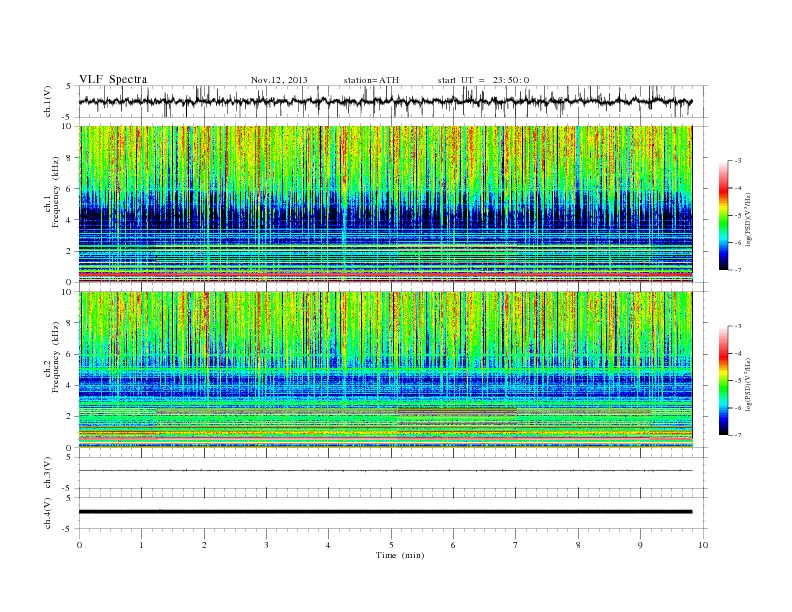Image resolution: width=792 pixels, height=612 pixels.
Task: Click the '8' kHz tick on ch.1 spectrogram
Action: [69, 158]
